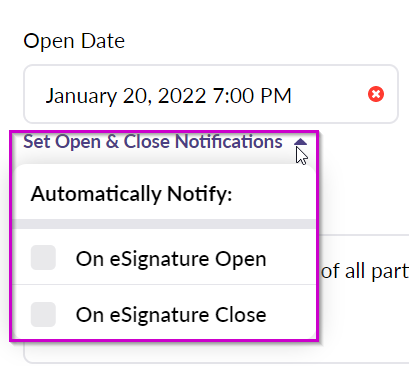Click the gray divider under Automatically Notify
Image resolution: width=409 pixels, height=366 pixels.
coord(164,224)
